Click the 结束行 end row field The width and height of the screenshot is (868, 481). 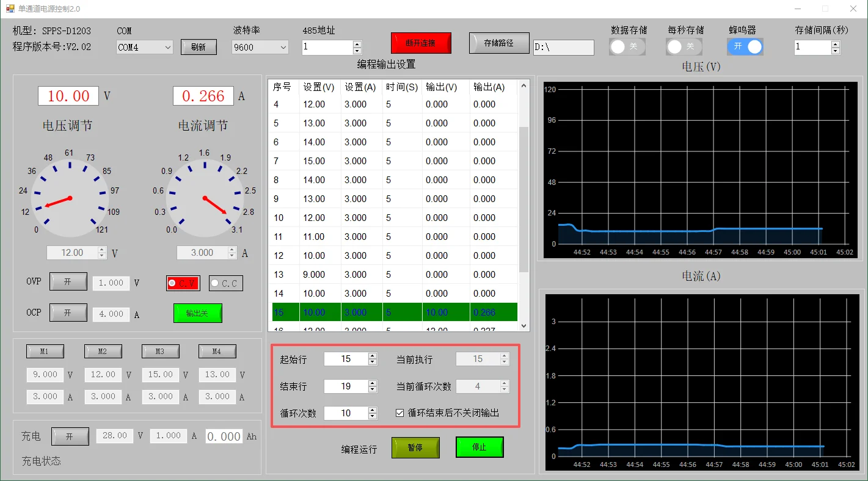(x=346, y=386)
